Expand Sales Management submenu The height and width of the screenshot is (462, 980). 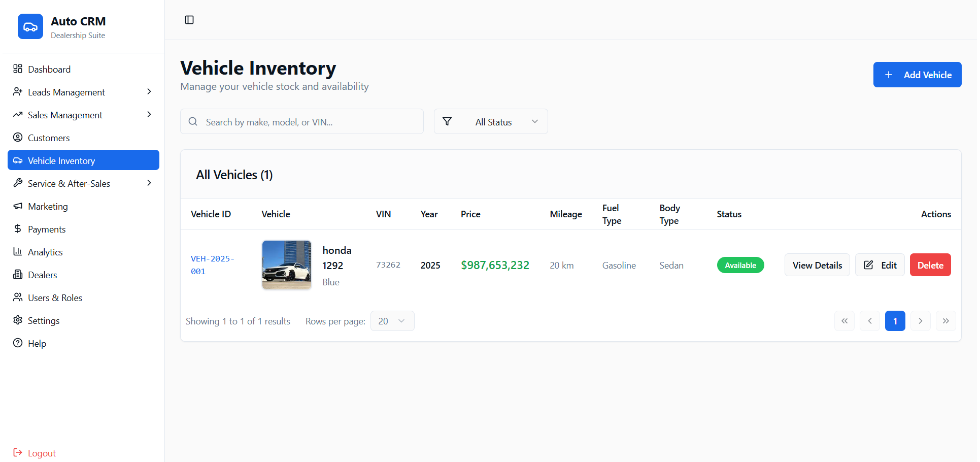coord(149,115)
